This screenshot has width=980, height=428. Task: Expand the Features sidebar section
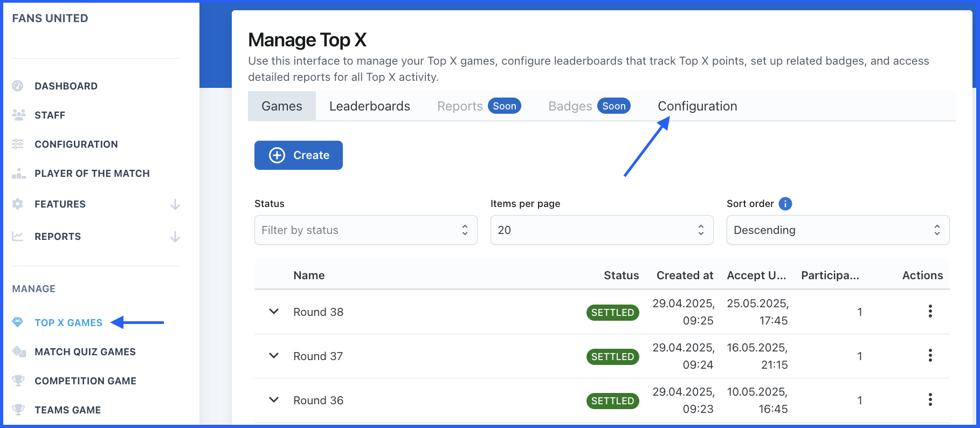175,204
